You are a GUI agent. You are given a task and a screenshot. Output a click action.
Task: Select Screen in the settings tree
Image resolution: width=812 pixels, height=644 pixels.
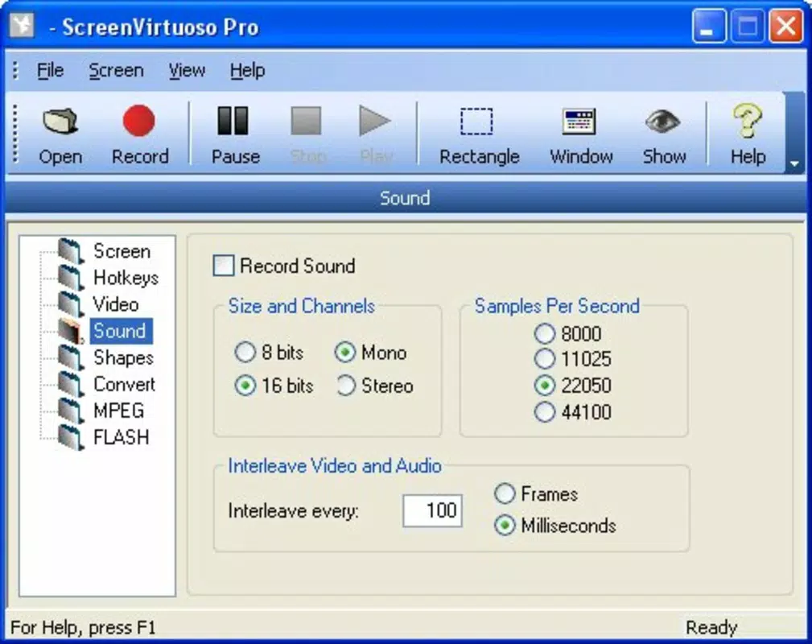pyautogui.click(x=122, y=251)
